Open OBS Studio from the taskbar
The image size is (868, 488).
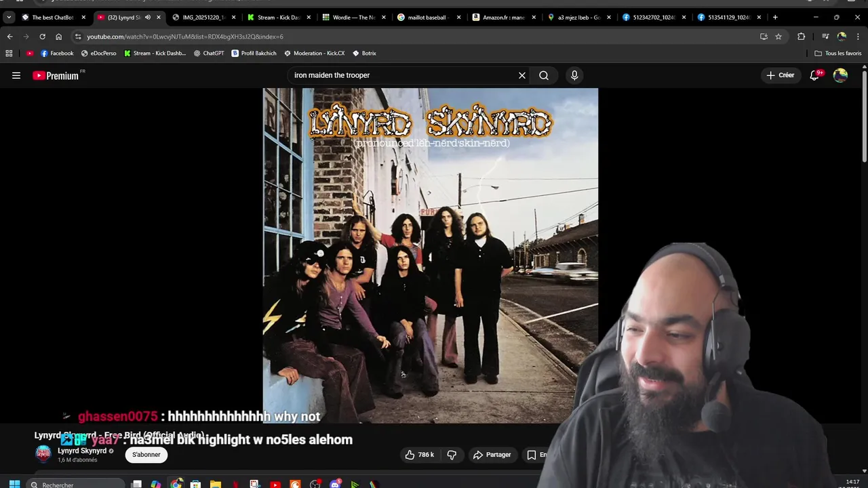click(315, 485)
